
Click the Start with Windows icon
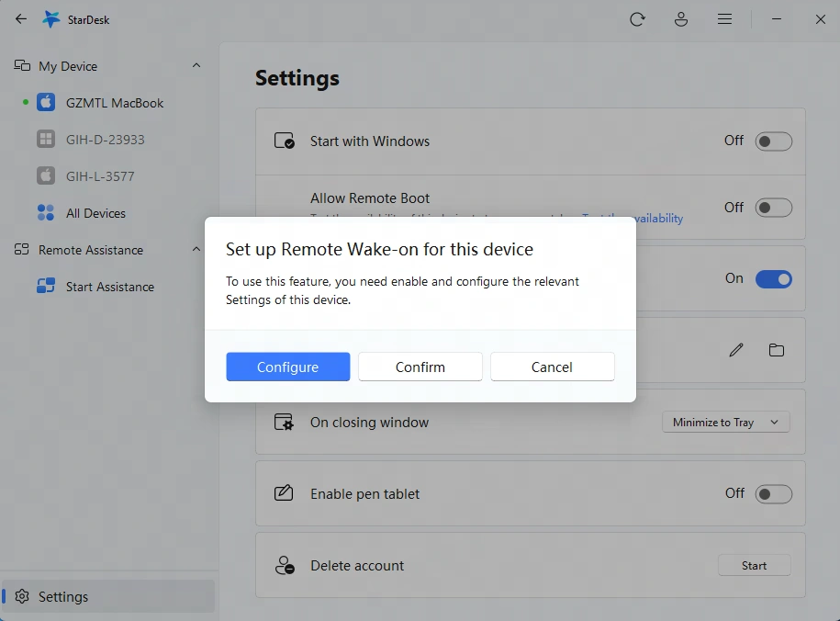(284, 141)
